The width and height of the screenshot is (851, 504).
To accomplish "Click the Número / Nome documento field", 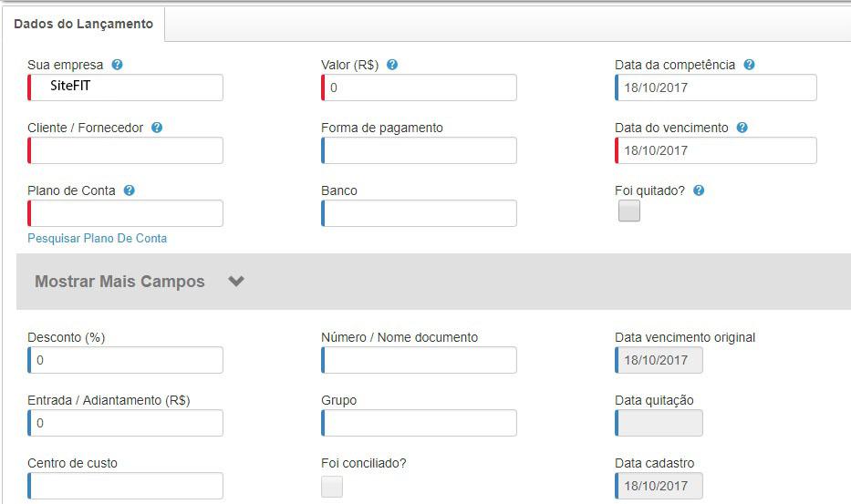I will [x=420, y=360].
